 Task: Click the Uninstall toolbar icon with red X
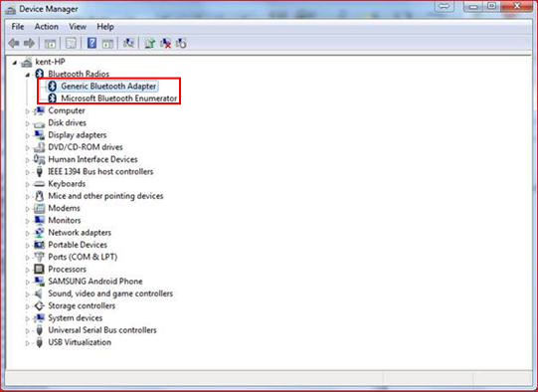pyautogui.click(x=165, y=43)
